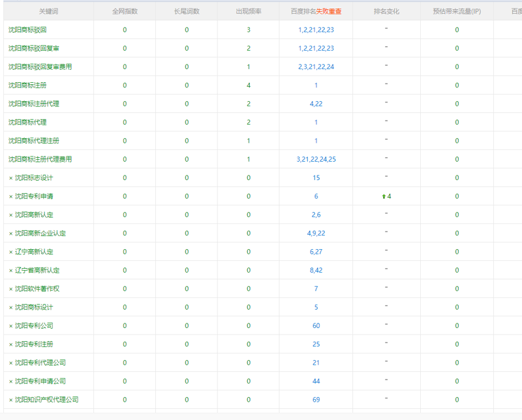522x420 pixels.
Task: Click the 预估带来流量(IP) column header
Action: pos(457,11)
